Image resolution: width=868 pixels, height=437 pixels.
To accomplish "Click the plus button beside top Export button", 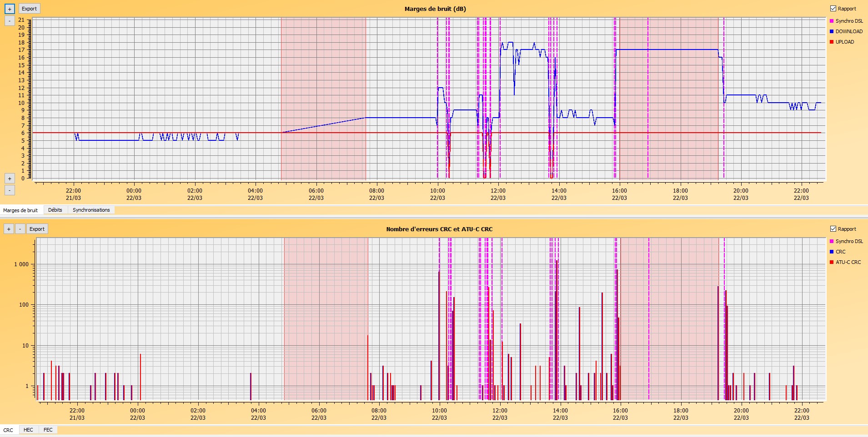I will point(10,9).
